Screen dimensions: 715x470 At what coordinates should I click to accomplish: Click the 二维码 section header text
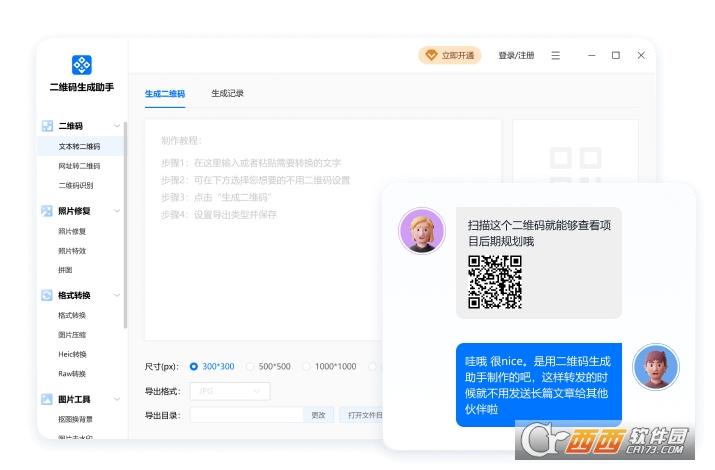(71, 126)
